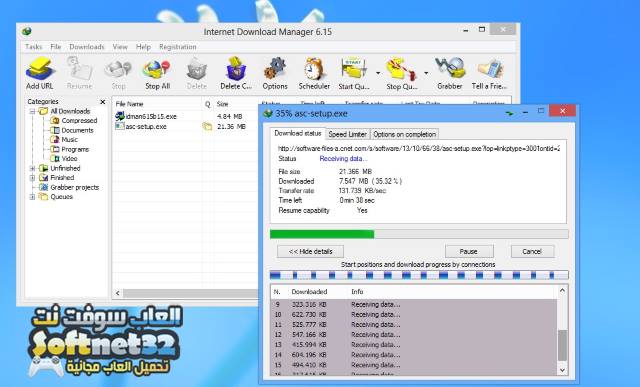The image size is (640, 387).
Task: Open the File menu
Action: point(56,47)
